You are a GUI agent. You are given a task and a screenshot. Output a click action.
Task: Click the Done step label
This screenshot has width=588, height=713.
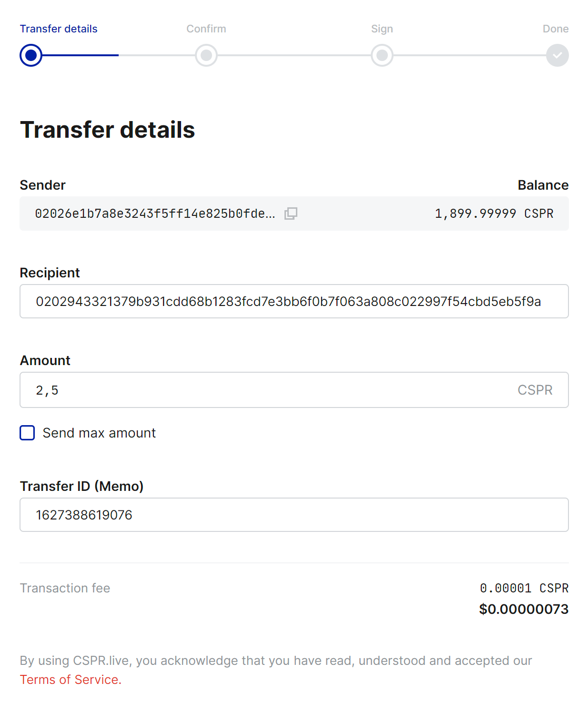[x=556, y=29]
